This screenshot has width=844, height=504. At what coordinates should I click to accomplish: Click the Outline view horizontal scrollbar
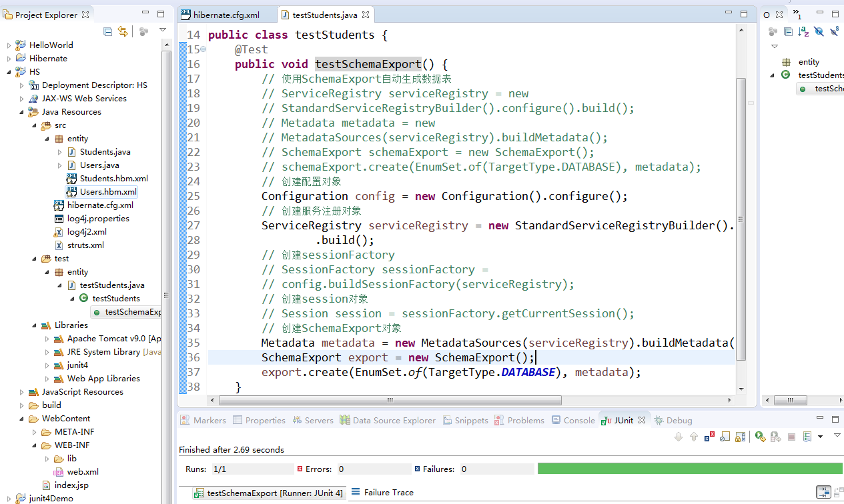(x=792, y=400)
